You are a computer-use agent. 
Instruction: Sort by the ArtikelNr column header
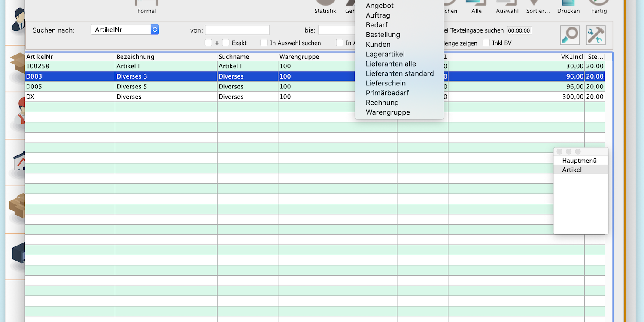(x=70, y=57)
